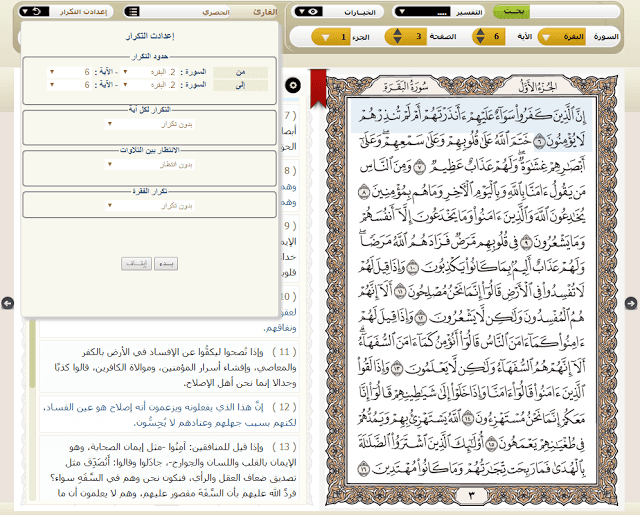Select tafsir entry ( 11 ) about الإفساد في الأرض
640x515 pixels.
(x=169, y=367)
